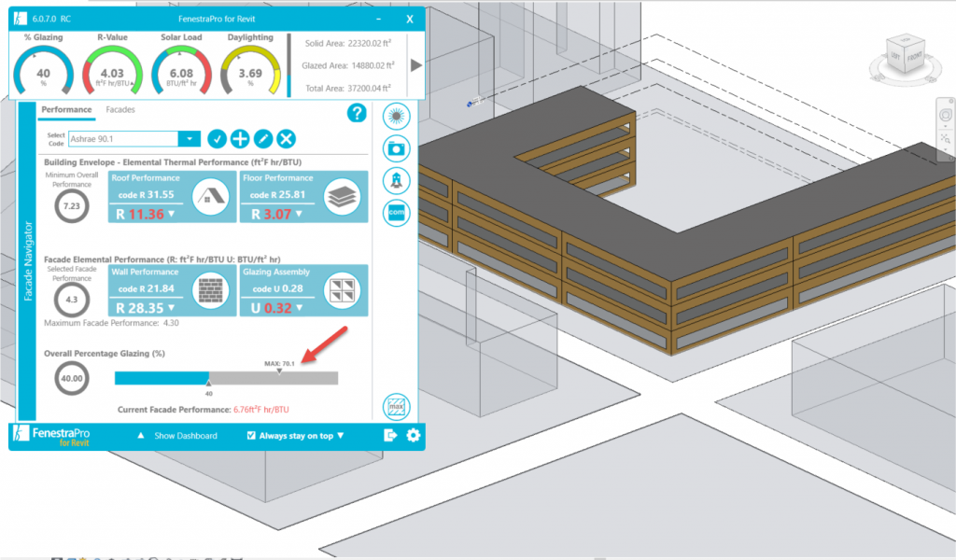956x560 pixels.
Task: Click the Ashrae 90.1 code field
Action: pyautogui.click(x=123, y=139)
